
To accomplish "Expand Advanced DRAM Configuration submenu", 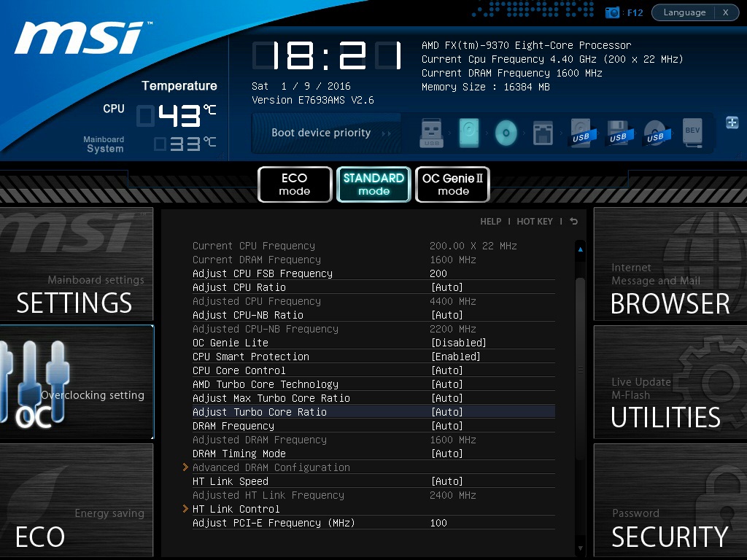I will (271, 467).
